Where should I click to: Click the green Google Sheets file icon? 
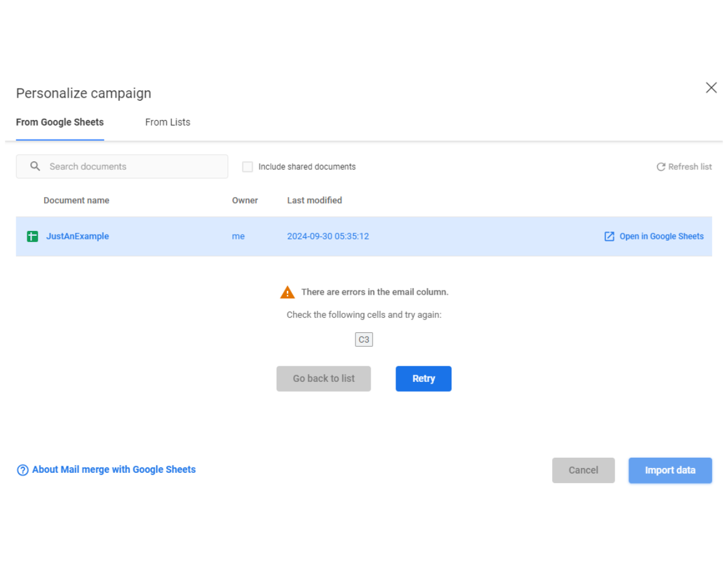tap(33, 236)
